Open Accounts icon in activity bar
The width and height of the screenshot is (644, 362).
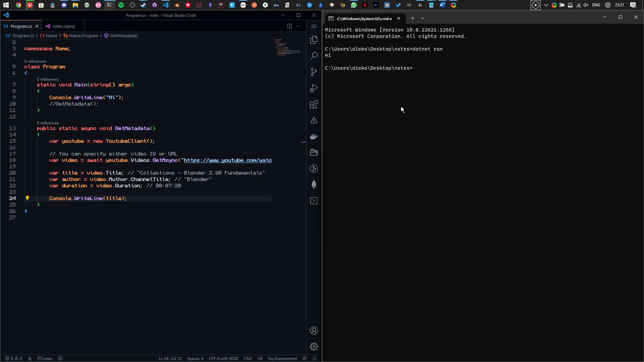314,330
